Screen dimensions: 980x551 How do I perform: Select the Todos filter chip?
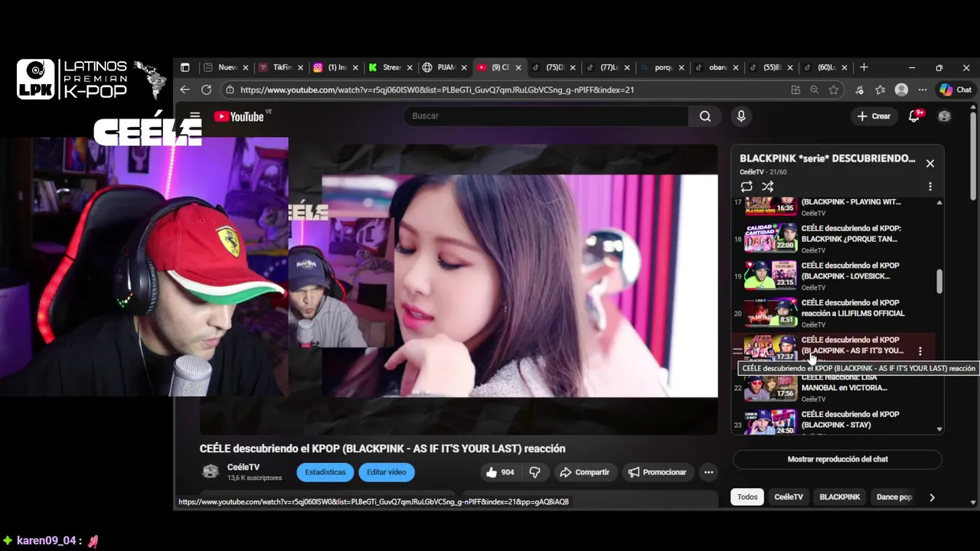[747, 497]
